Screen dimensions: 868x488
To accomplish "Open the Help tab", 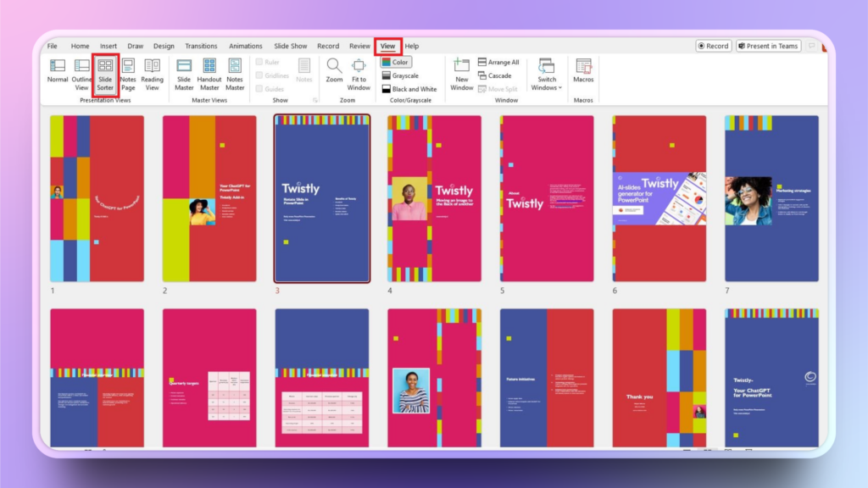I will coord(411,46).
